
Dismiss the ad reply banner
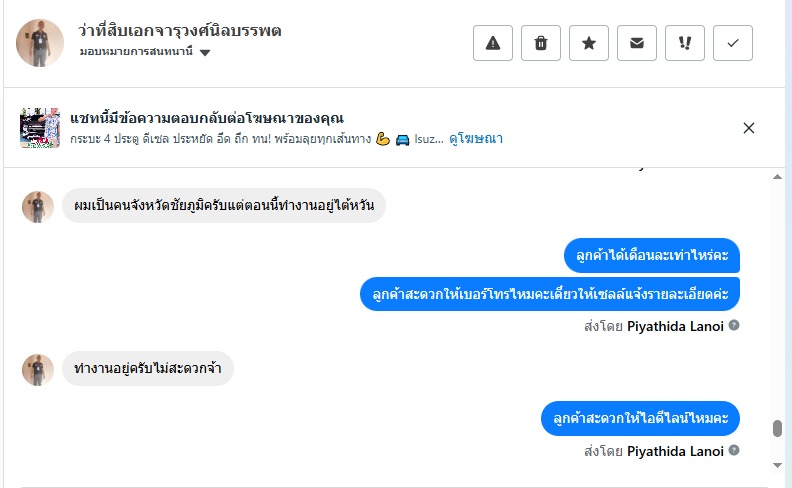pyautogui.click(x=749, y=128)
